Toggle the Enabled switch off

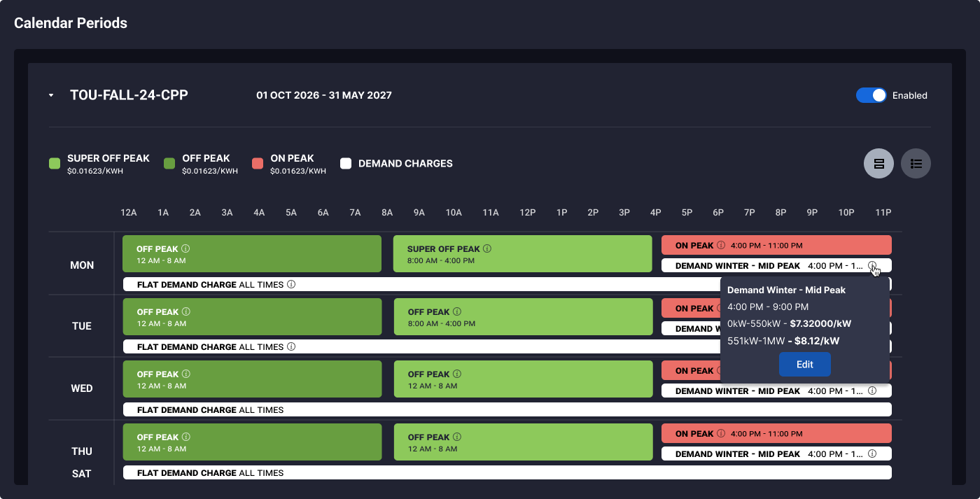871,95
